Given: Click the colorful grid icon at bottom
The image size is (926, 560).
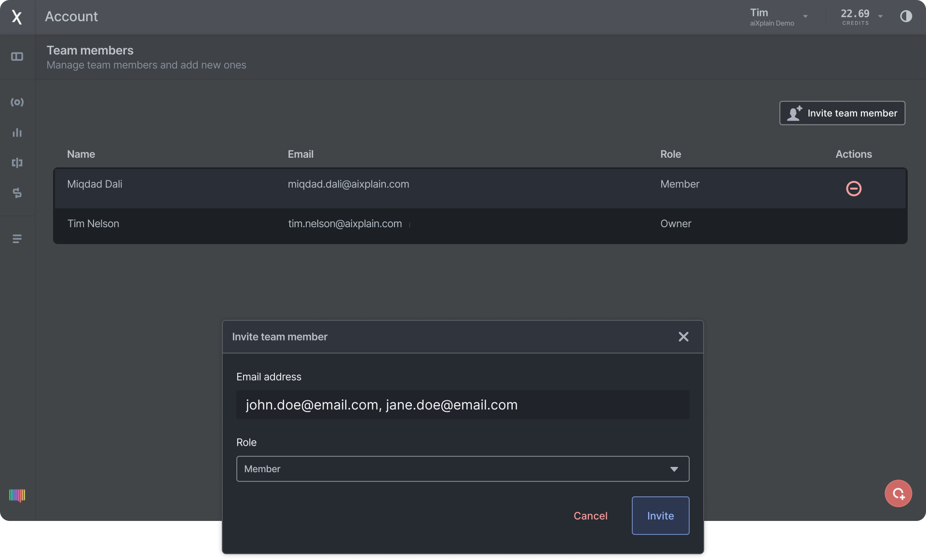Looking at the screenshot, I should click(x=17, y=495).
